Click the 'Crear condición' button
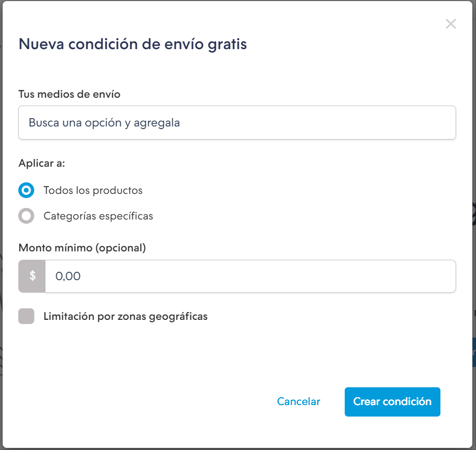Screen dimensions: 476x450 coord(392,402)
